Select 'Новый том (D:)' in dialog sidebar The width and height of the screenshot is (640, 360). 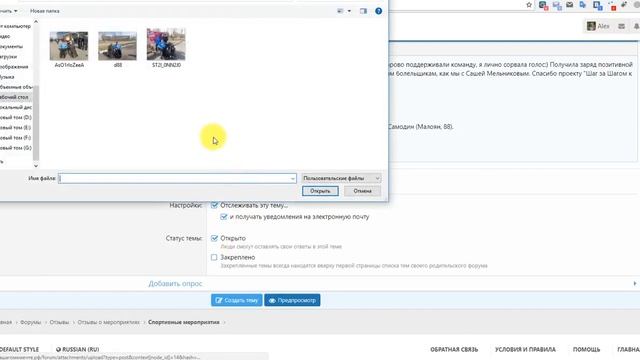(16, 118)
